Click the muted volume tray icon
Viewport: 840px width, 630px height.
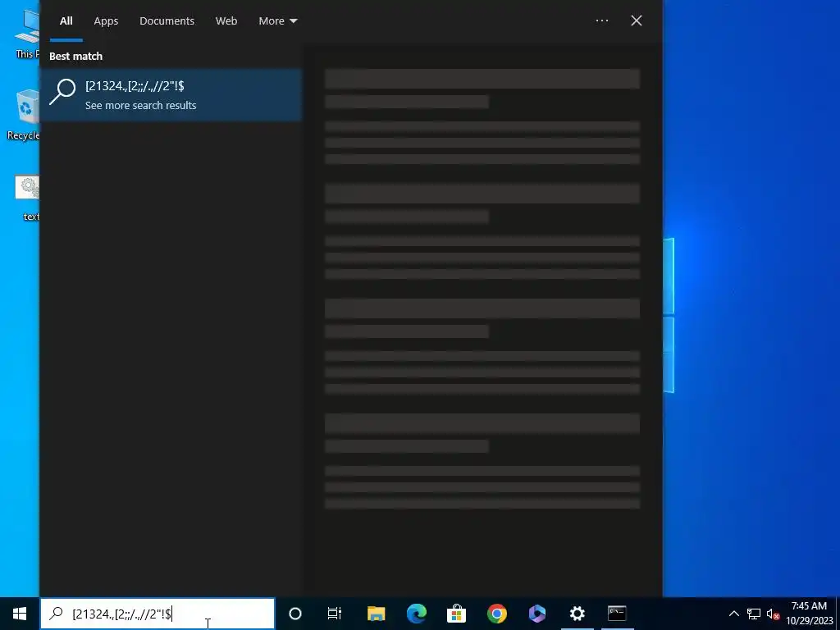pos(773,614)
